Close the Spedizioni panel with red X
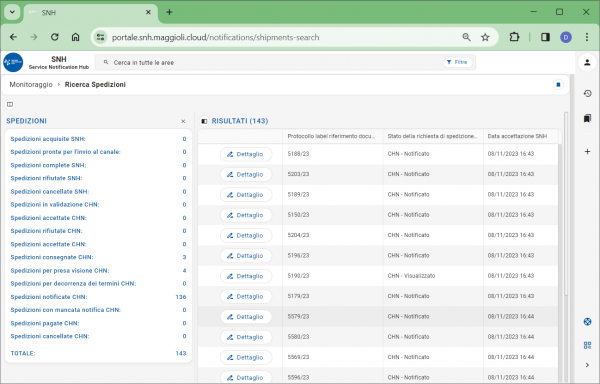Screen dimensions: 600x384 183,121
